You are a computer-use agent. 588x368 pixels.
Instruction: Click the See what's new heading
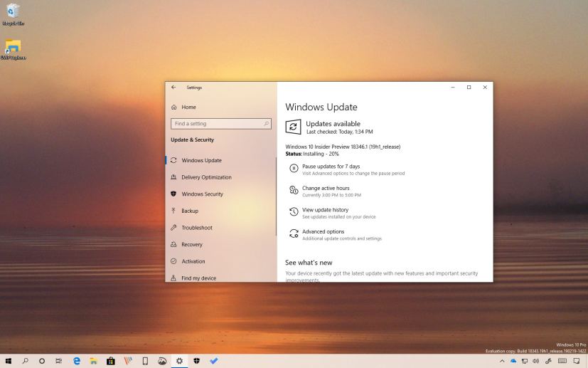point(309,263)
